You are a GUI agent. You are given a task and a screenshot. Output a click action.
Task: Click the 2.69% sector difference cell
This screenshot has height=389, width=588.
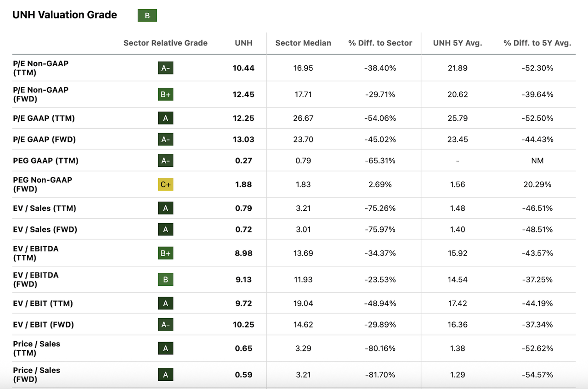pyautogui.click(x=380, y=185)
